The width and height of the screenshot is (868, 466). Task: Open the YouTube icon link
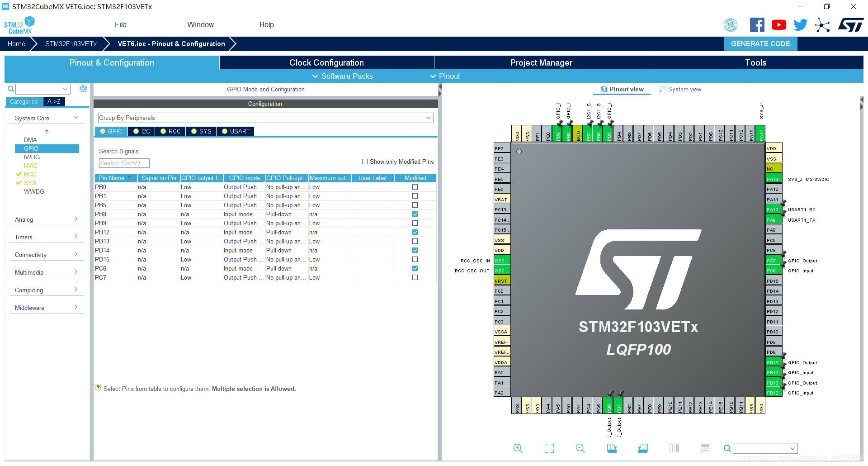[778, 25]
